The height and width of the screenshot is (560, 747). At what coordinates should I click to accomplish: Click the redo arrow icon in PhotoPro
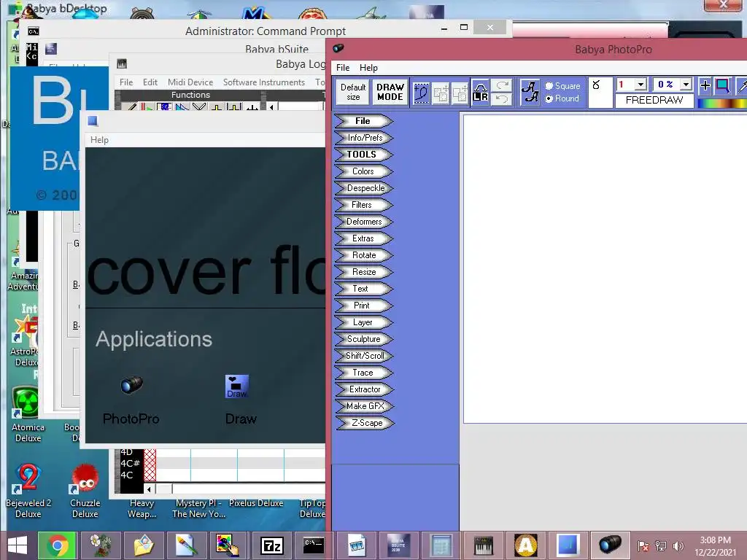coord(502,86)
